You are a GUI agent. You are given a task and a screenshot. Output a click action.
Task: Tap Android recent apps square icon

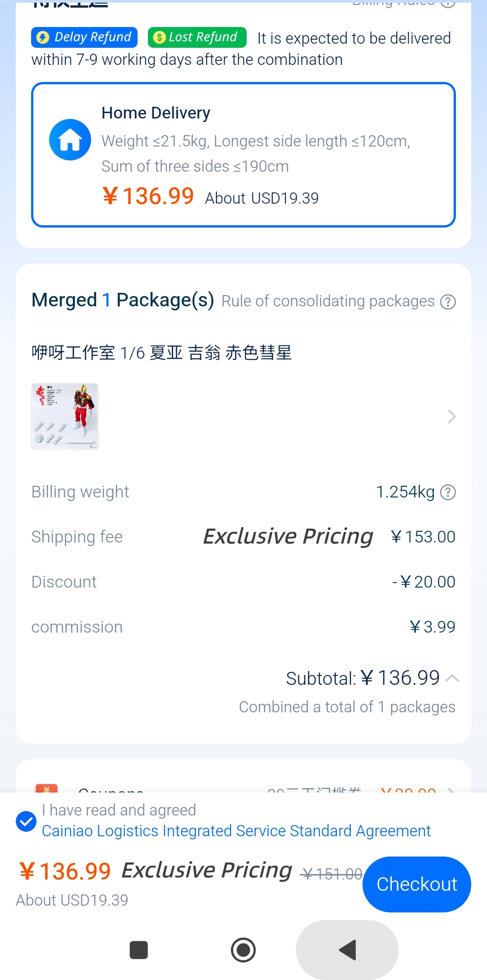pyautogui.click(x=139, y=950)
